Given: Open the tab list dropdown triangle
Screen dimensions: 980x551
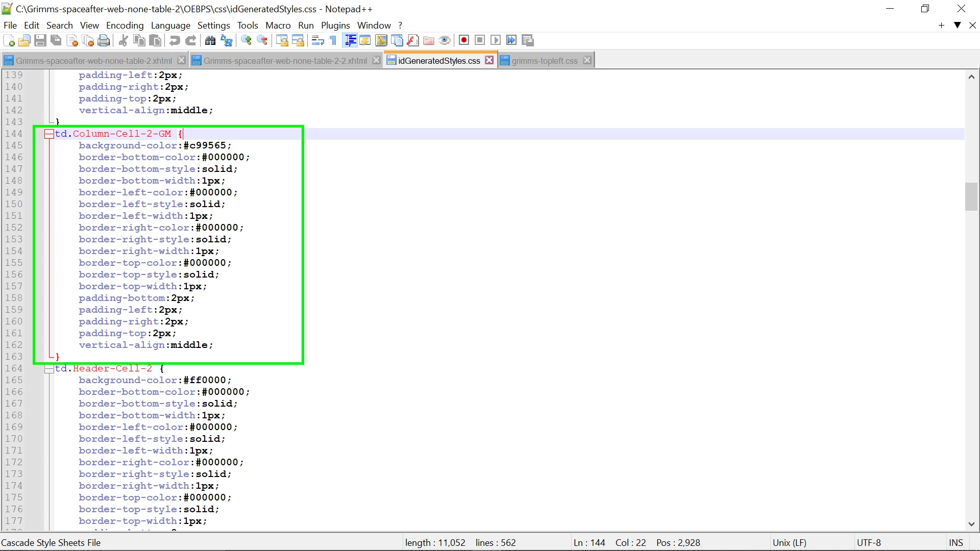Looking at the screenshot, I should click(x=958, y=25).
